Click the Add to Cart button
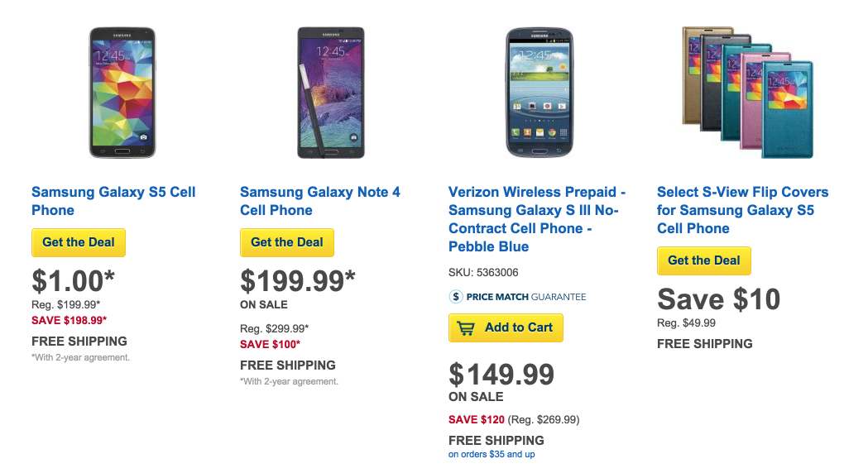 click(x=518, y=327)
